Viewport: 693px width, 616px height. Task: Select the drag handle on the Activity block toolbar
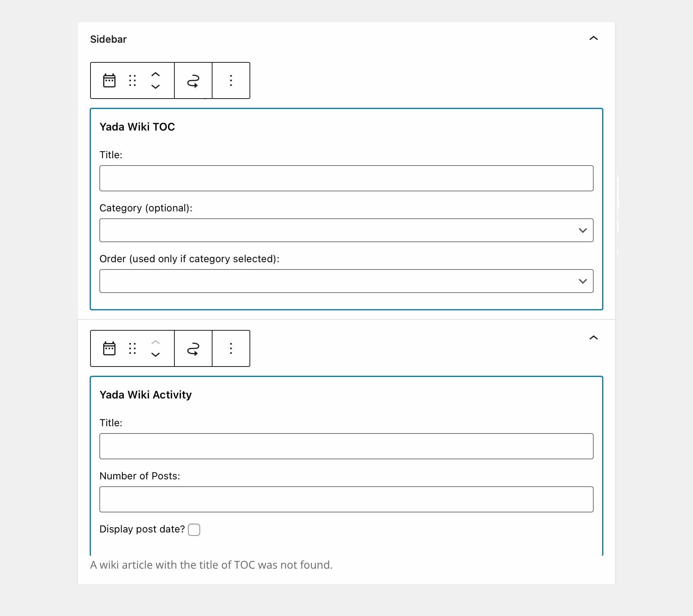(x=132, y=348)
